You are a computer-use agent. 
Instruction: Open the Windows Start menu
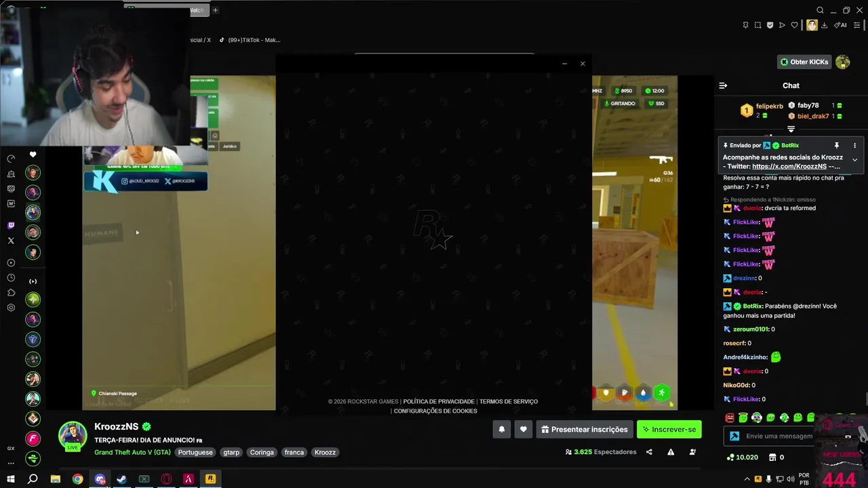click(11, 479)
